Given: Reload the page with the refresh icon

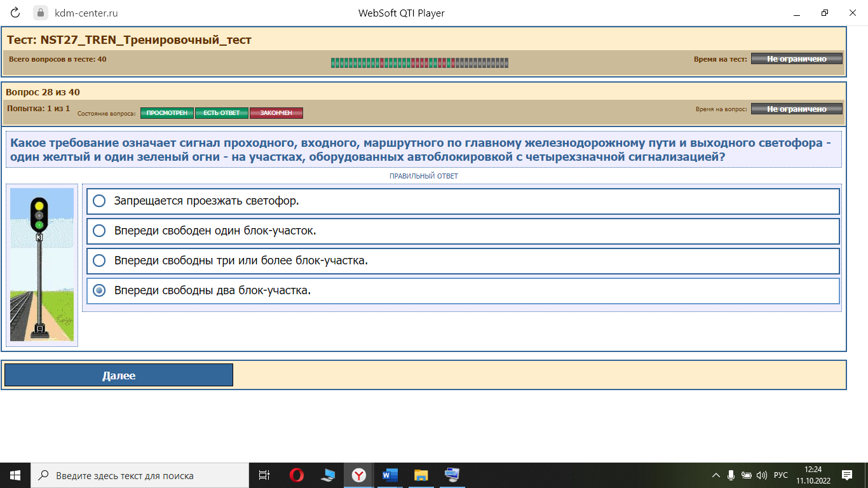Looking at the screenshot, I should point(16,13).
